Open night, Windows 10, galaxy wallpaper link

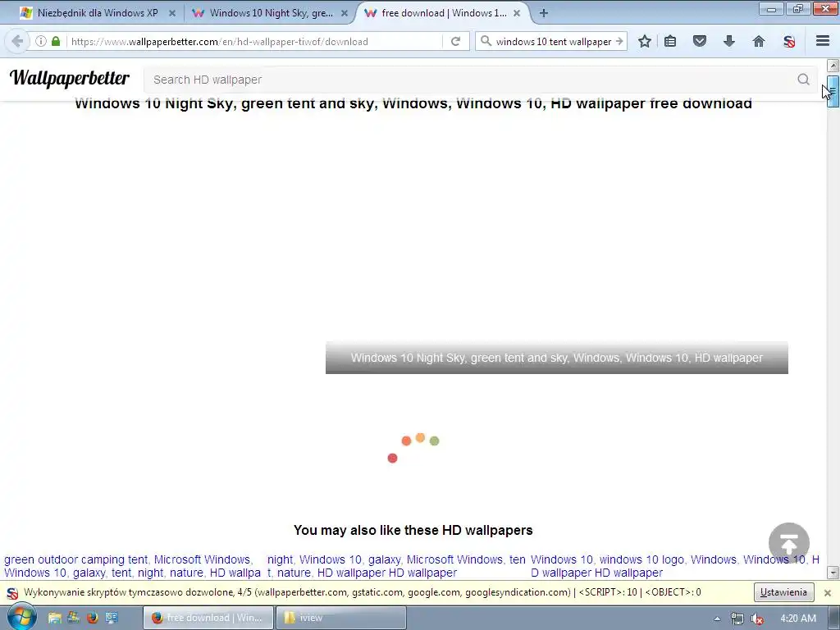pyautogui.click(x=396, y=566)
